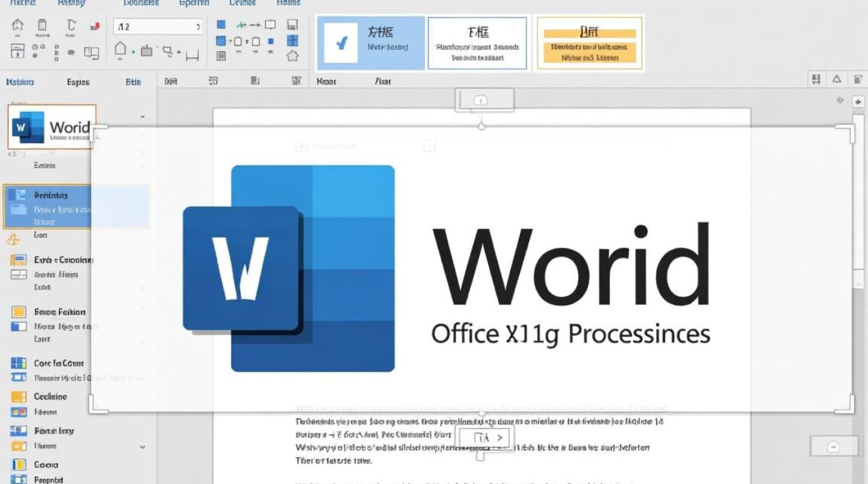Screen dimensions: 868x484
Task: Switch to the 'Espias' tab above the sidebar
Action: click(x=78, y=82)
